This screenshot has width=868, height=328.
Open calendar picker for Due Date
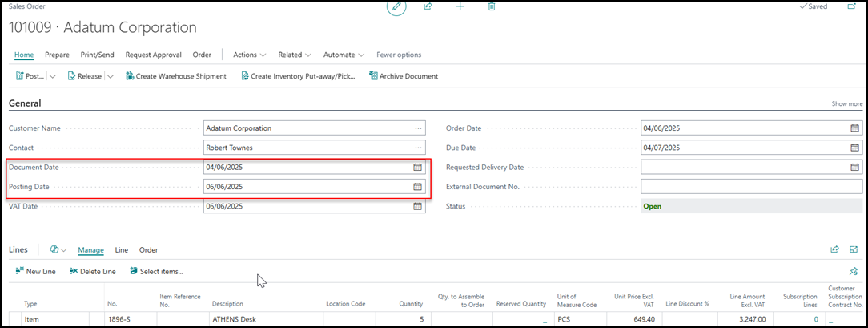click(x=854, y=148)
